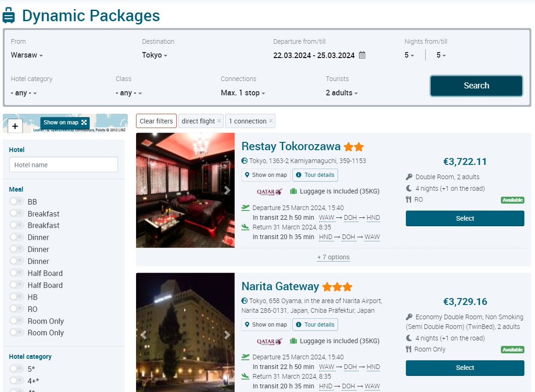Enable the RO meal filter

tap(17, 309)
